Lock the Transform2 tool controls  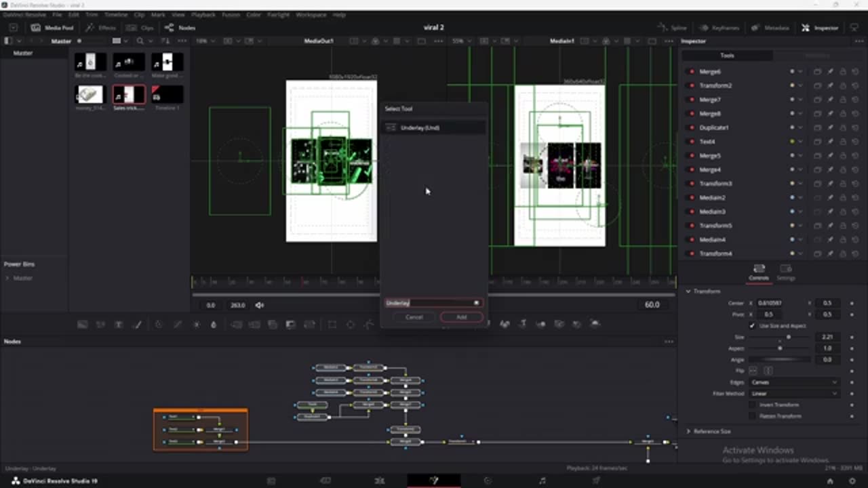(843, 85)
